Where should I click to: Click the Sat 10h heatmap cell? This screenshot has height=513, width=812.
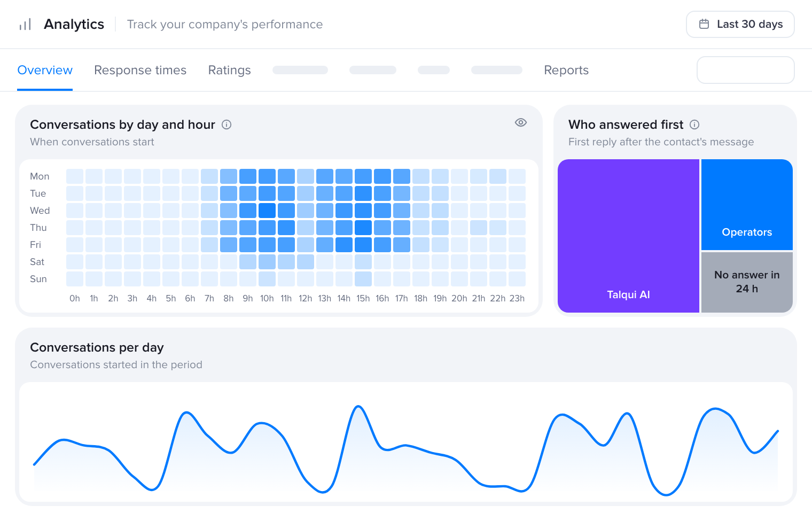[x=267, y=262]
